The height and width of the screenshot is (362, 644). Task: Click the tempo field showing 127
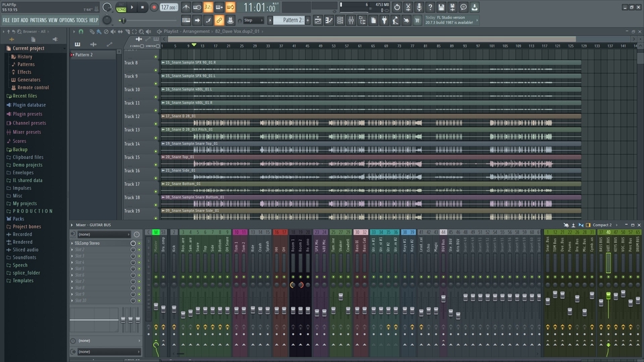tap(168, 7)
